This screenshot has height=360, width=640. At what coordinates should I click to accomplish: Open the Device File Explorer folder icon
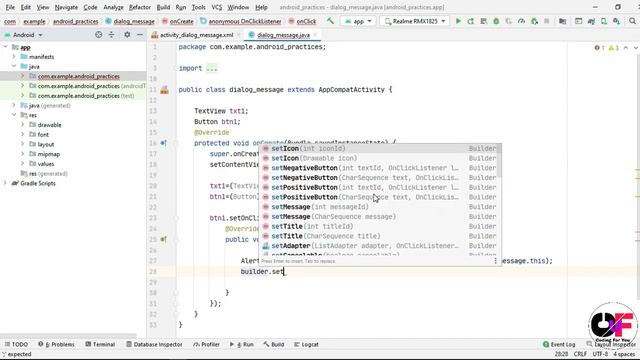tap(562, 21)
